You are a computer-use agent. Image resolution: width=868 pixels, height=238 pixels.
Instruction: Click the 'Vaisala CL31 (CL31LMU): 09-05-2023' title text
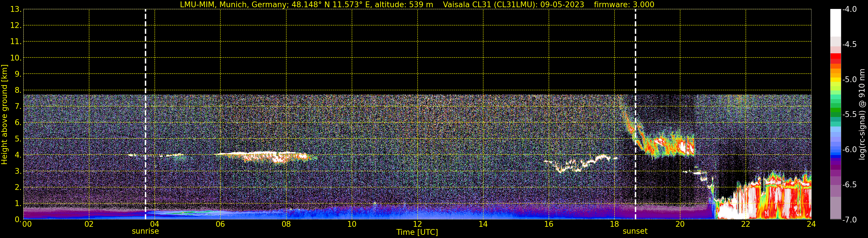tap(513, 5)
